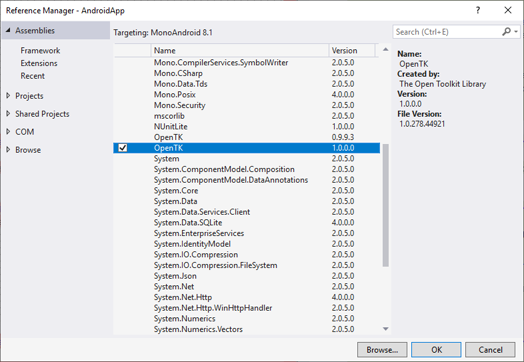Sort by the Name column header
Viewport: 524px width, 362px height.
(x=240, y=50)
